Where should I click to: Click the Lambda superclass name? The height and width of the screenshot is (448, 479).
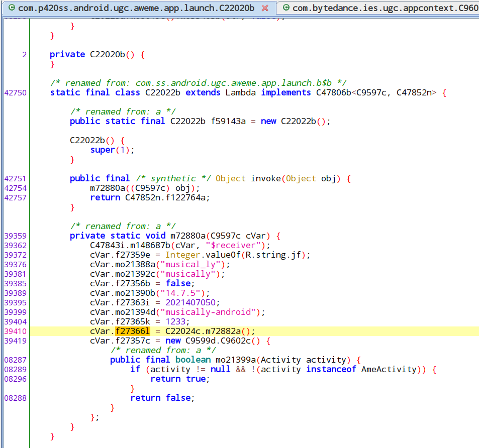point(240,93)
